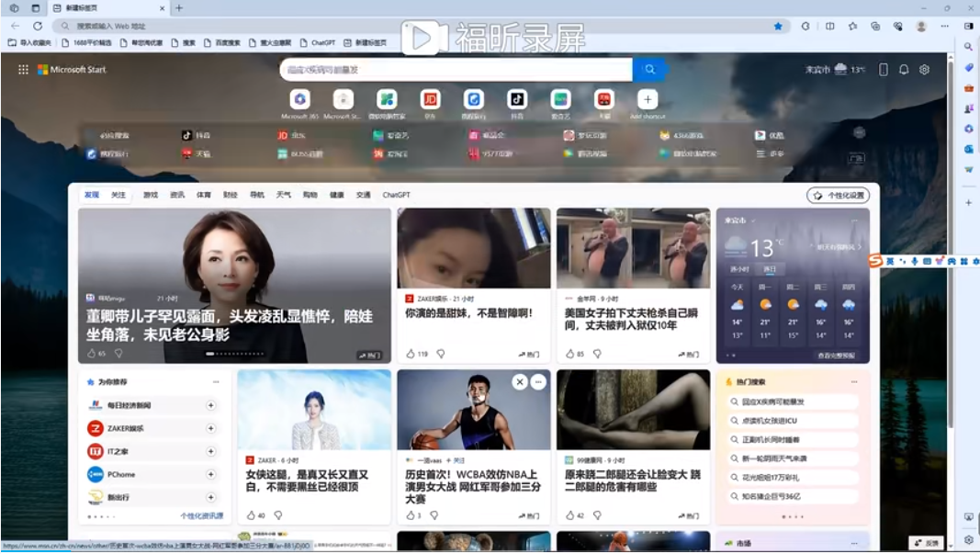Follow IT之家 with plus button
The image size is (980, 554).
click(210, 451)
